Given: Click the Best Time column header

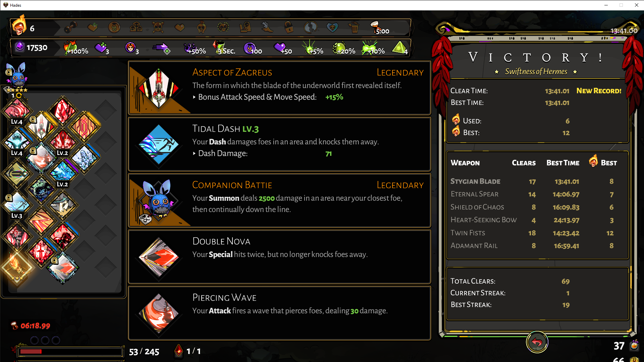Looking at the screenshot, I should coord(563,163).
